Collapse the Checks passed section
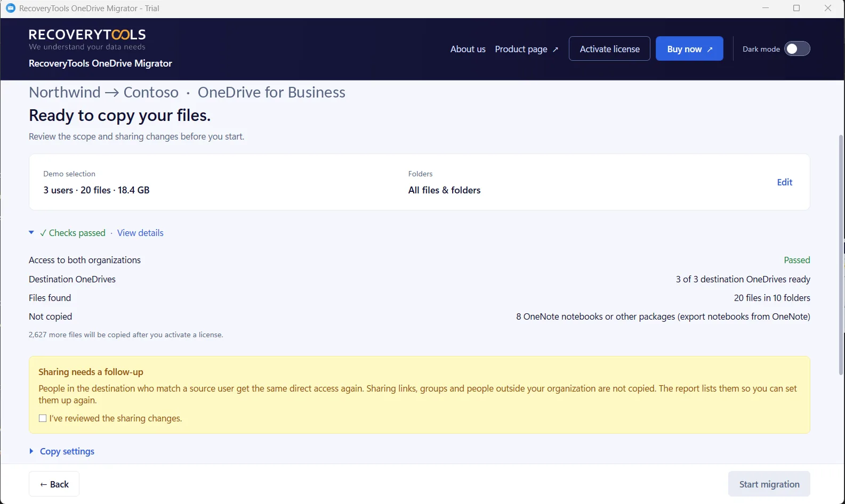Viewport: 845px width, 504px height. 31,233
